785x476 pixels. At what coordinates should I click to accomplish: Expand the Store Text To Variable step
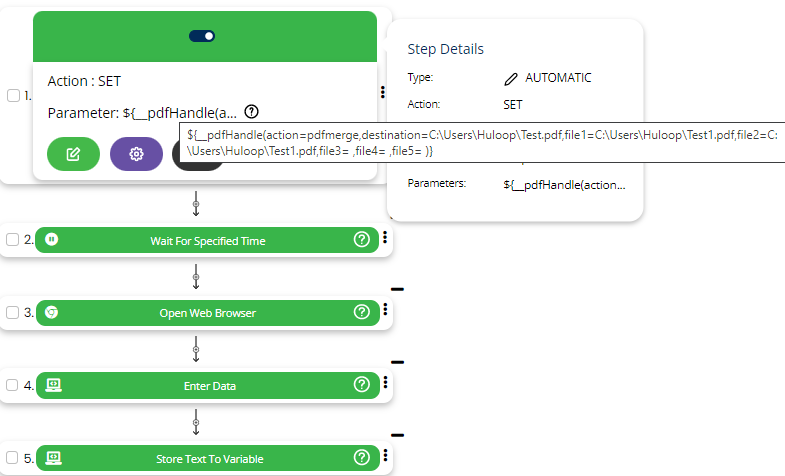[x=209, y=458]
